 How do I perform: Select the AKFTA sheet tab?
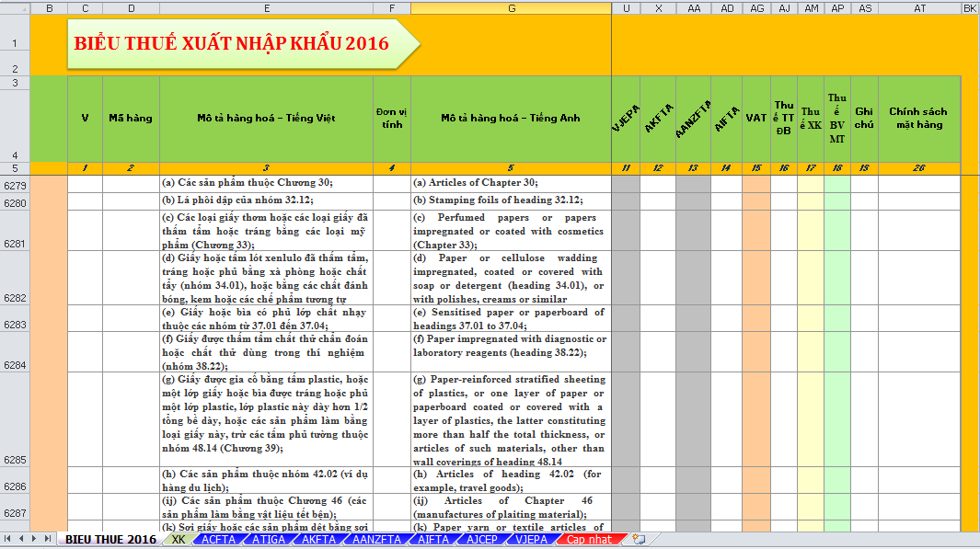(318, 539)
